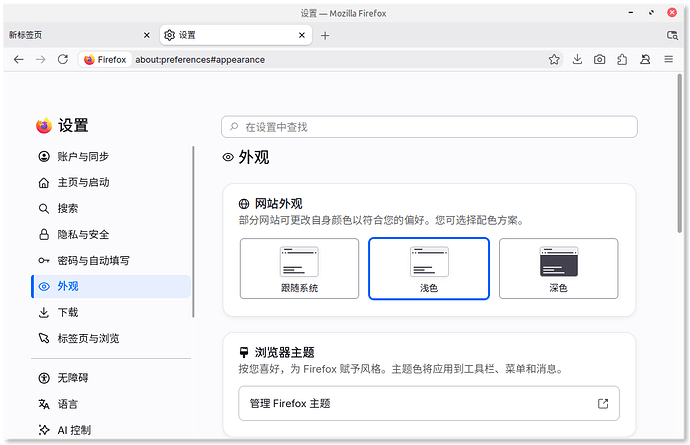690x445 pixels.
Task: Take a screenshot with camera icon
Action: (x=599, y=59)
